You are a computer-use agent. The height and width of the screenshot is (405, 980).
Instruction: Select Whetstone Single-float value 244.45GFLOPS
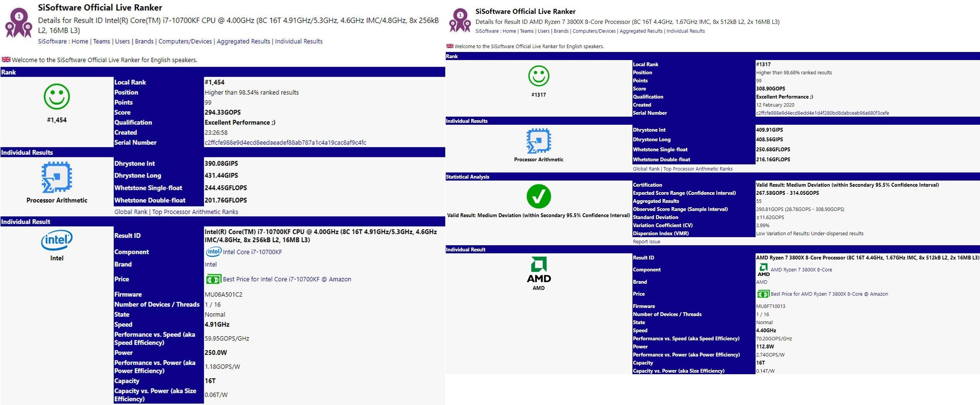pyautogui.click(x=226, y=188)
